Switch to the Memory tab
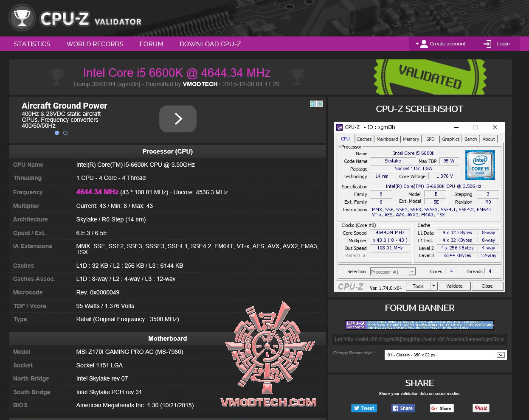This screenshot has height=420, width=529. click(411, 139)
